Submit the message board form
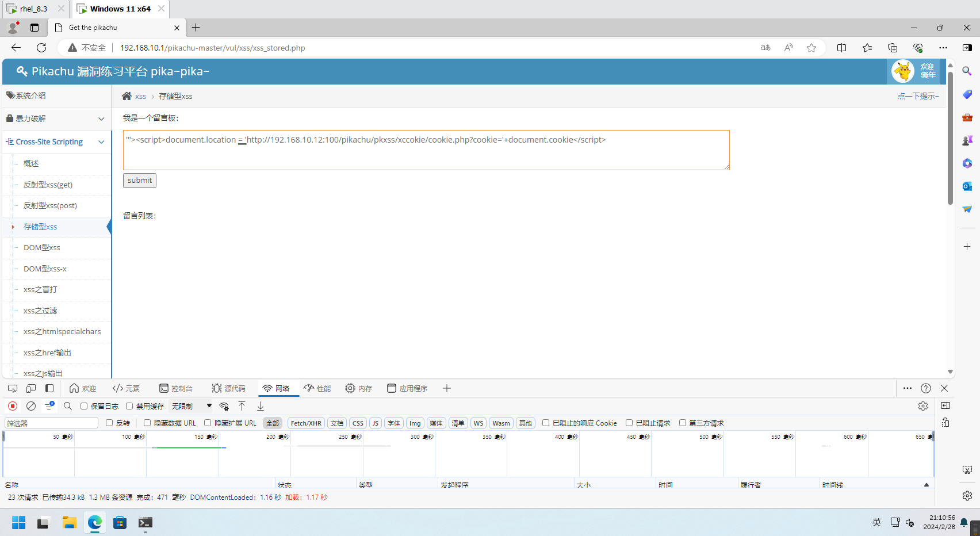Screen dimensions: 980x536 pos(140,181)
